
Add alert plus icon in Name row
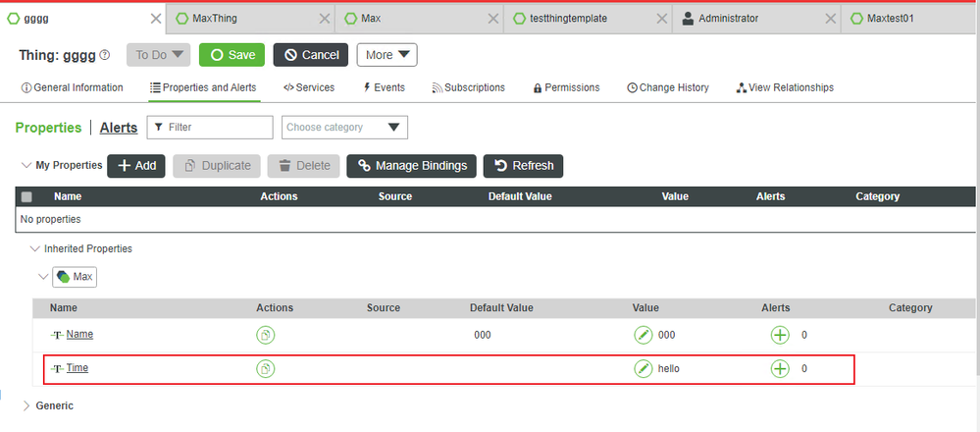[x=779, y=335]
